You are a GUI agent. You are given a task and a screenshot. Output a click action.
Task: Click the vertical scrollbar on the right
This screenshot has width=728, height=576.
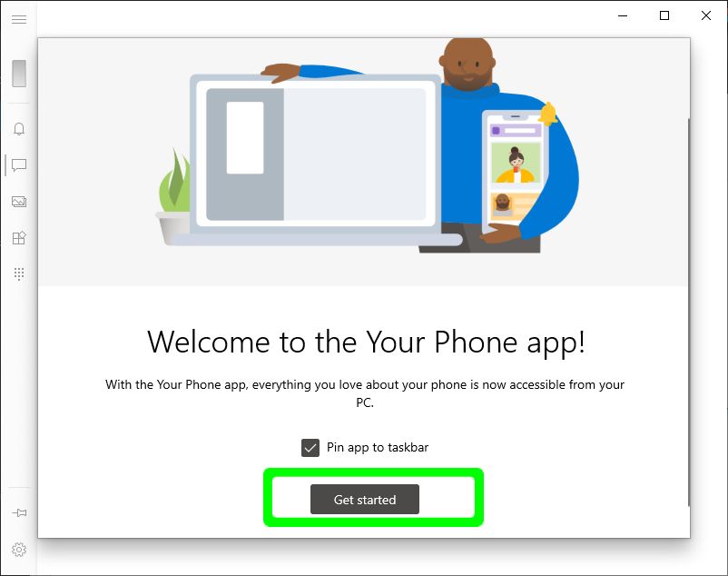pyautogui.click(x=689, y=313)
